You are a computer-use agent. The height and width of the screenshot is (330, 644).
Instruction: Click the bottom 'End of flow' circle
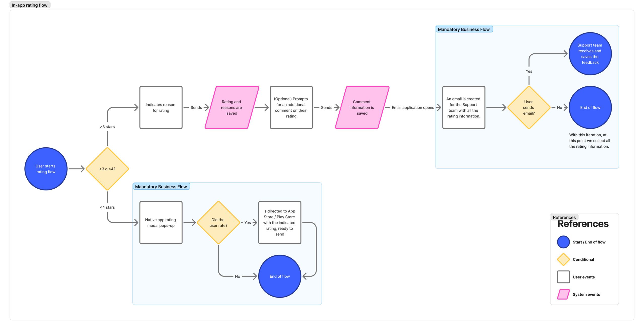click(x=279, y=276)
